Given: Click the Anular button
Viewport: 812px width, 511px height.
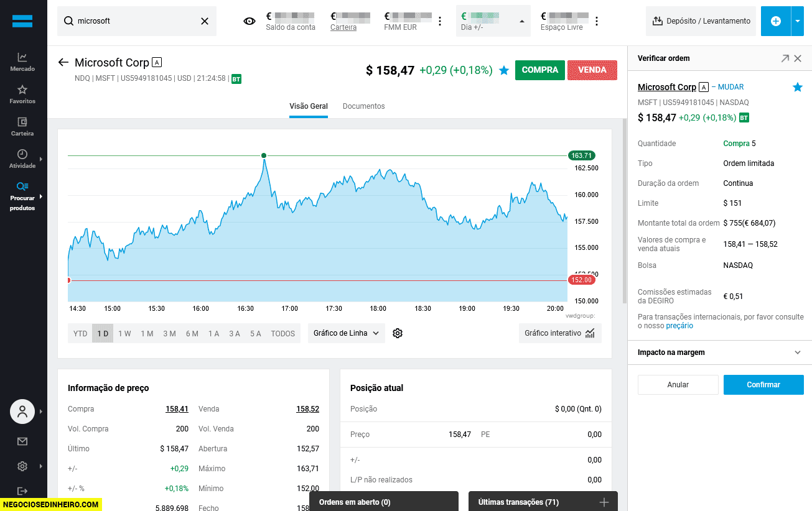Looking at the screenshot, I should point(678,385).
